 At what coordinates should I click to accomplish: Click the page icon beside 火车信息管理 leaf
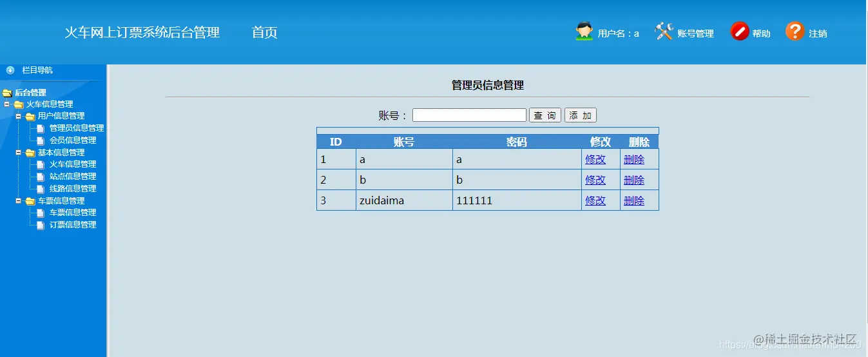41,164
